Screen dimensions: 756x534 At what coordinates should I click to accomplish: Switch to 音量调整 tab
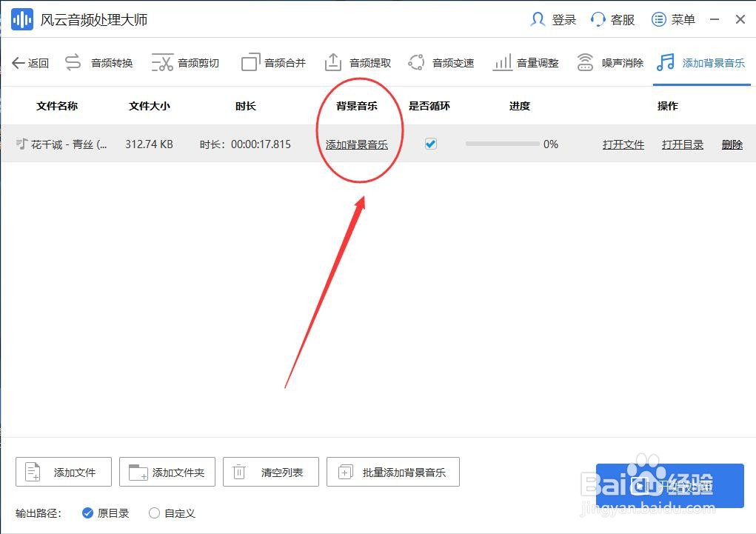[526, 63]
